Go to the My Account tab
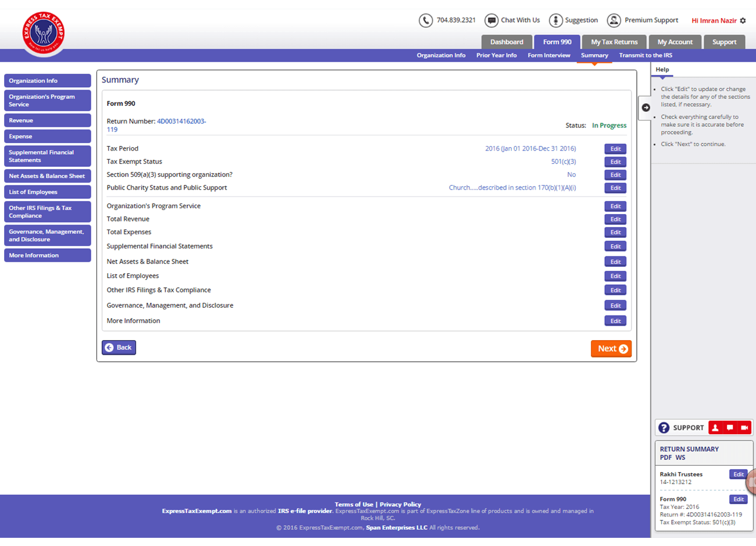This screenshot has width=756, height=546. point(675,42)
